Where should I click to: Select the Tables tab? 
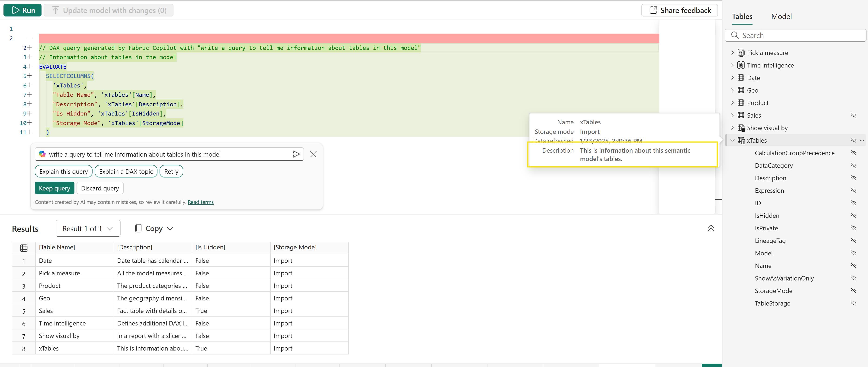tap(742, 16)
